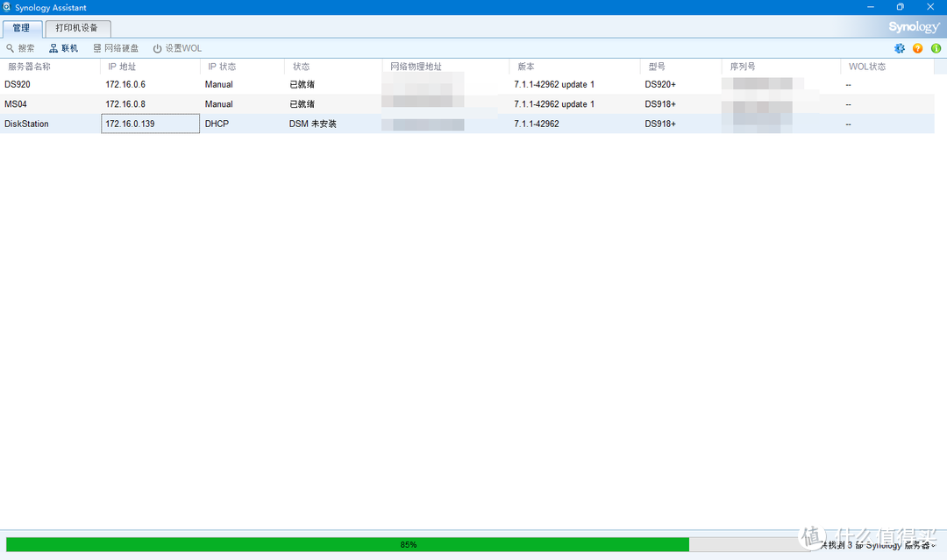Screen dimensions: 947x560
Task: Click DS918+ model in DiskStation row
Action: (x=660, y=124)
